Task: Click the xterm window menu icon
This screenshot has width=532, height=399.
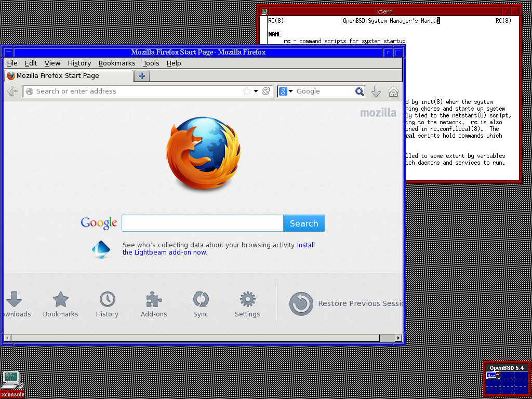Action: pos(264,11)
